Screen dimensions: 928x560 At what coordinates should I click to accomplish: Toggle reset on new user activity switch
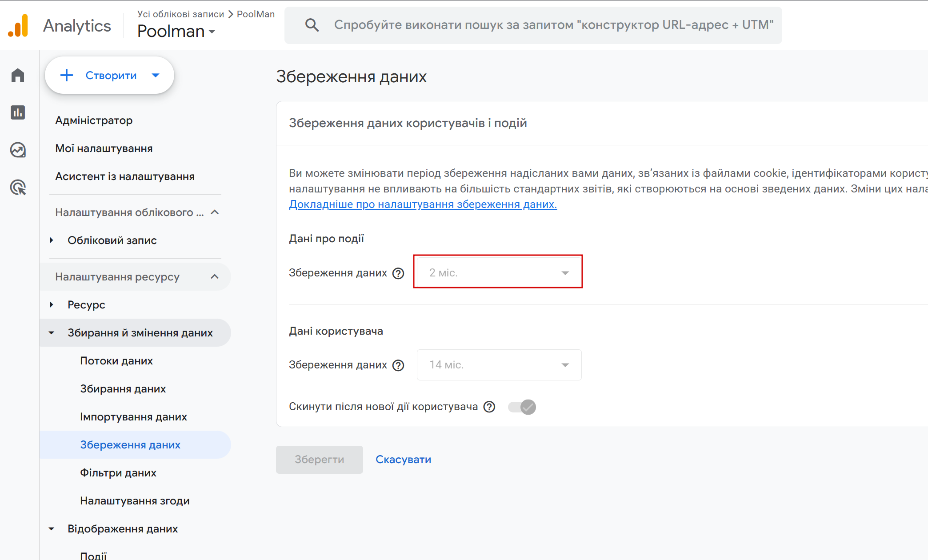tap(522, 407)
